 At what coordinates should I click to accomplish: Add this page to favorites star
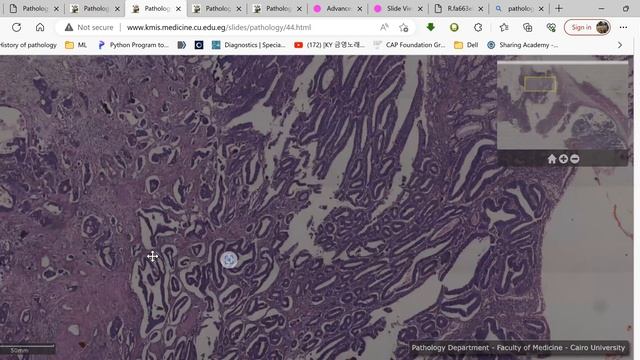pyautogui.click(x=404, y=27)
